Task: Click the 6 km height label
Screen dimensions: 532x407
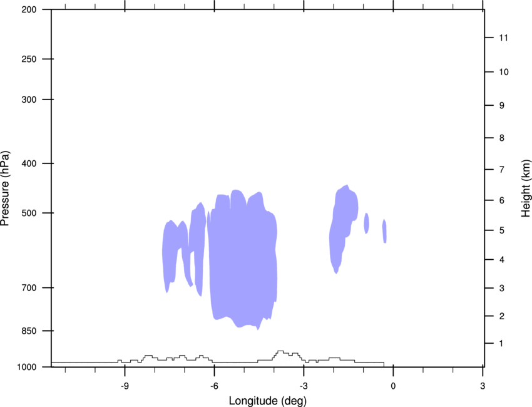Action: pyautogui.click(x=502, y=200)
